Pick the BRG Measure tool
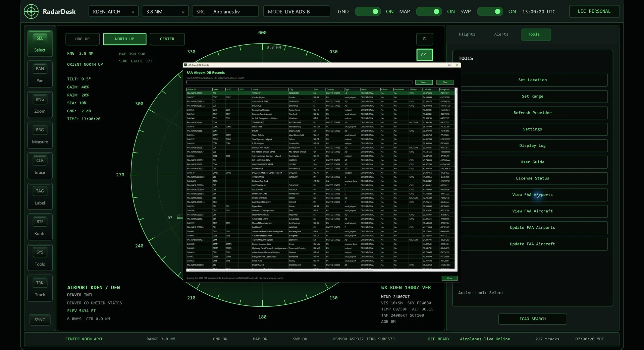This screenshot has height=350, width=644. (x=40, y=135)
